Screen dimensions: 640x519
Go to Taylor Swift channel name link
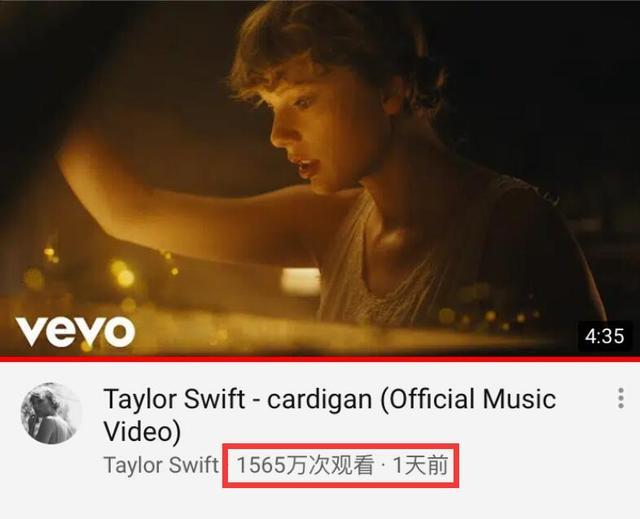(161, 466)
